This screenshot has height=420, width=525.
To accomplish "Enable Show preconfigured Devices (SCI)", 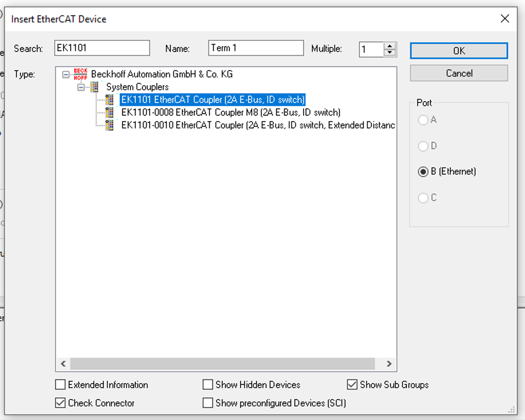I will pyautogui.click(x=208, y=403).
